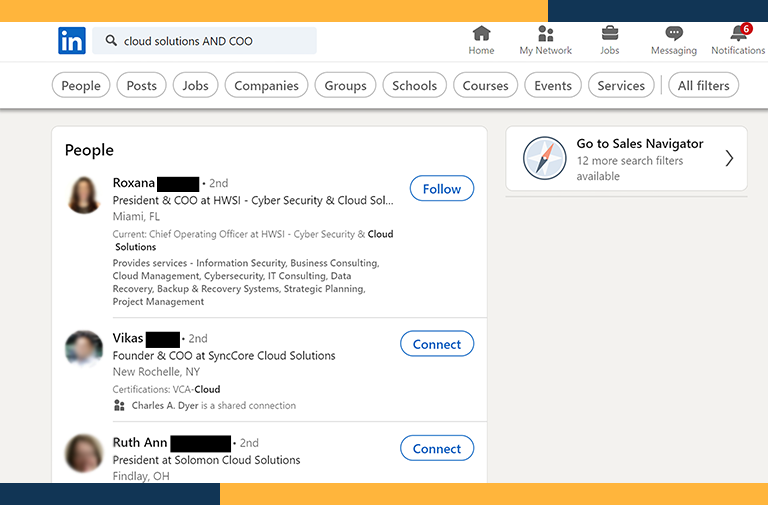Viewport: 768px width, 505px height.
Task: Select the Courses filter pill
Action: point(485,85)
